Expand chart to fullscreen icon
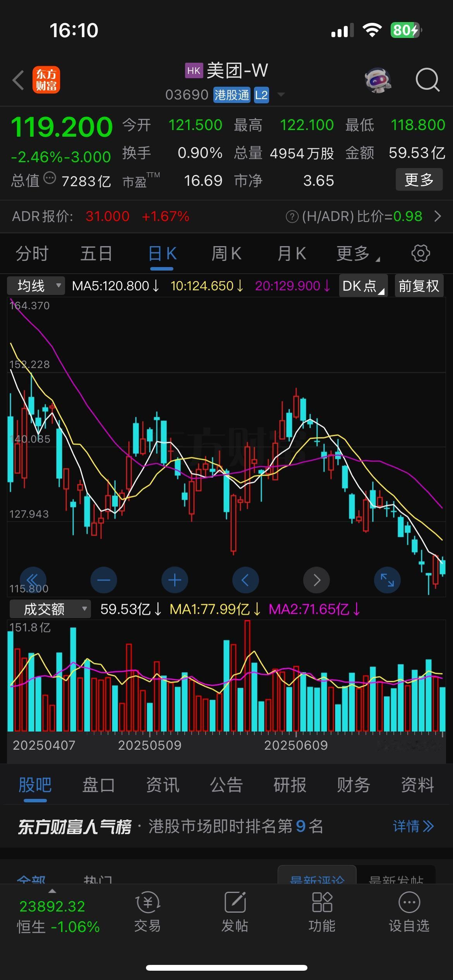The height and width of the screenshot is (980, 453). click(387, 580)
